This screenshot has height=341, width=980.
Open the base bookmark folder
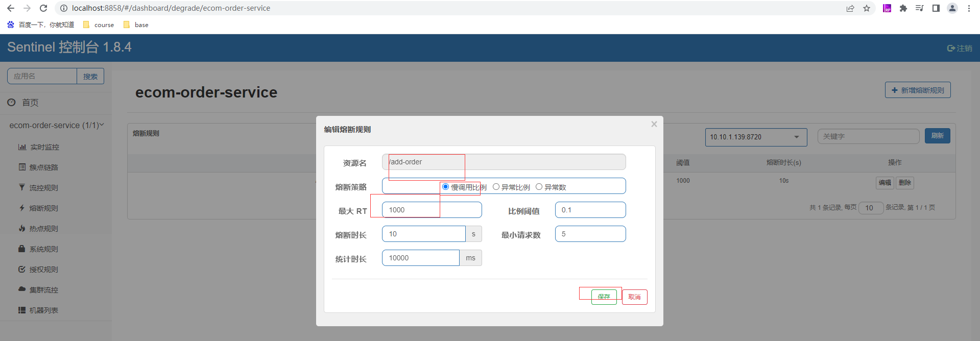tap(136, 25)
